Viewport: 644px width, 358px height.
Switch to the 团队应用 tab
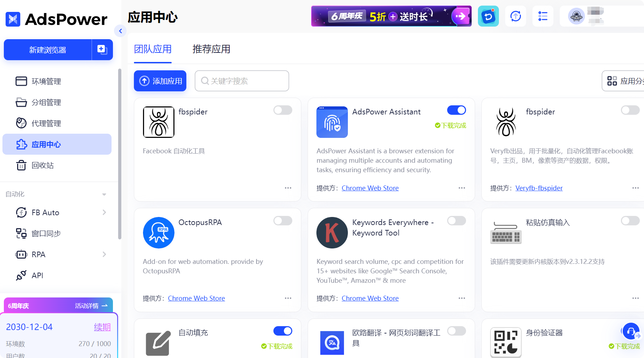153,49
